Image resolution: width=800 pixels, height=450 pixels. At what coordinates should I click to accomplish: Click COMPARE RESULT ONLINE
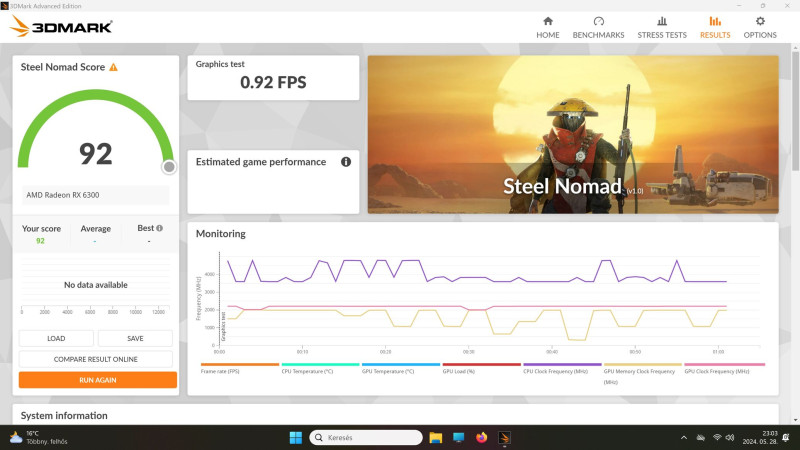coord(96,359)
